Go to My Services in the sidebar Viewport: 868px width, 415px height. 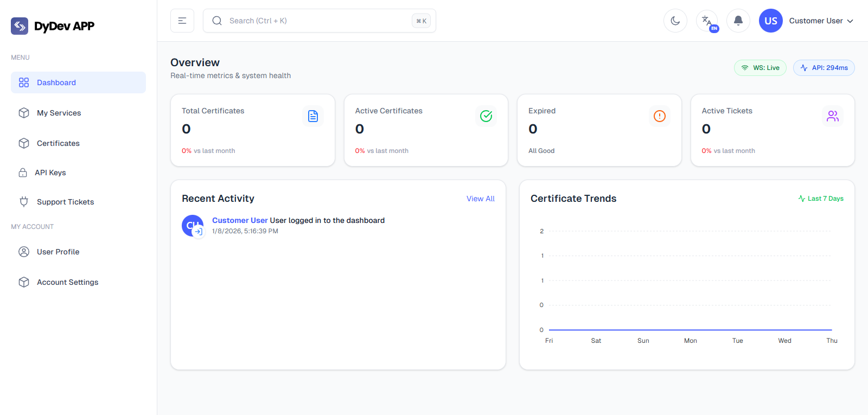59,113
